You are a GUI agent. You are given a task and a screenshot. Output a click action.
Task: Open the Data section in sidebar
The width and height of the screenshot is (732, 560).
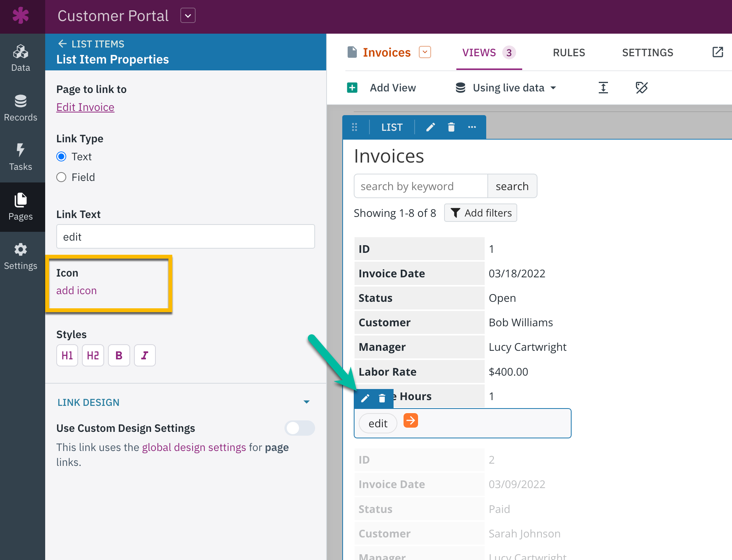[x=21, y=58]
